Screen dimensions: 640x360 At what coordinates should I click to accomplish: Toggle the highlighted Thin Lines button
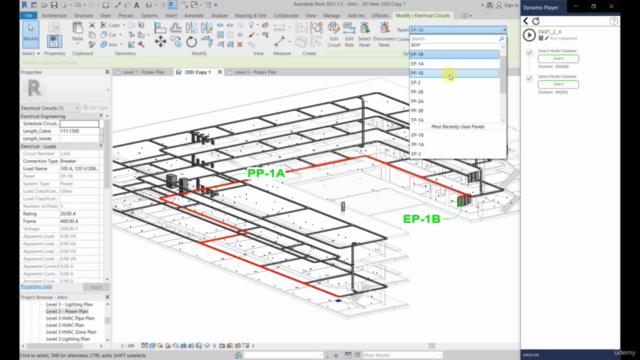(173, 5)
